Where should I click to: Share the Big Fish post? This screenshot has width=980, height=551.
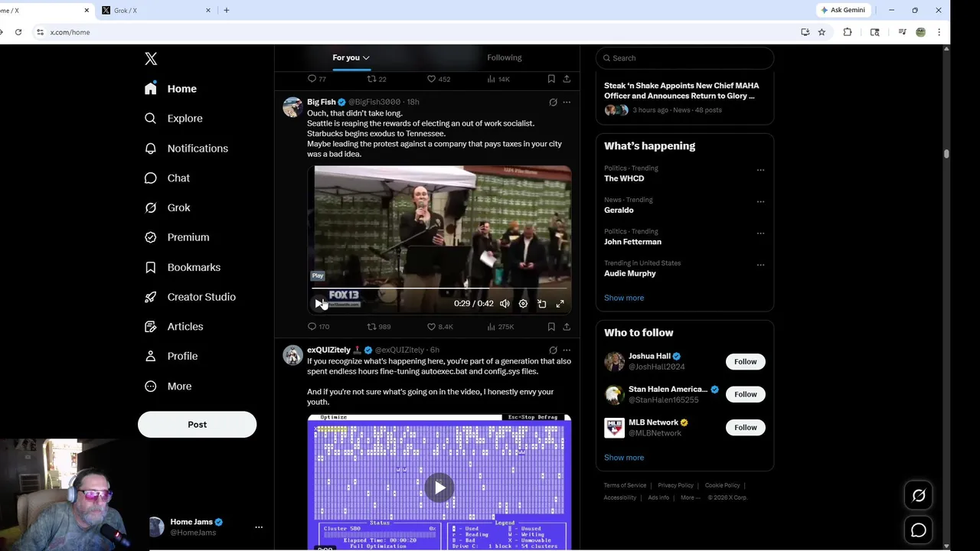click(567, 327)
